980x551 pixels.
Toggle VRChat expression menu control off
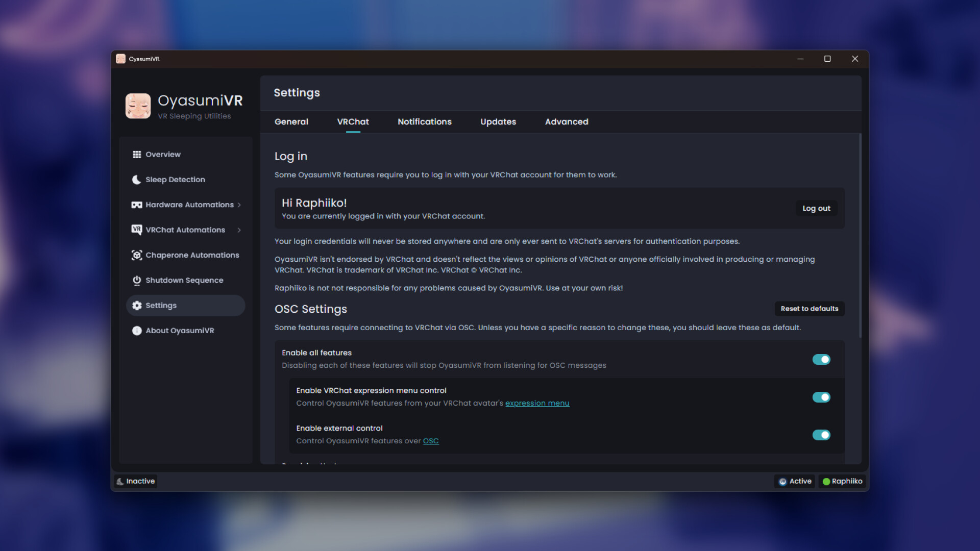click(x=821, y=397)
